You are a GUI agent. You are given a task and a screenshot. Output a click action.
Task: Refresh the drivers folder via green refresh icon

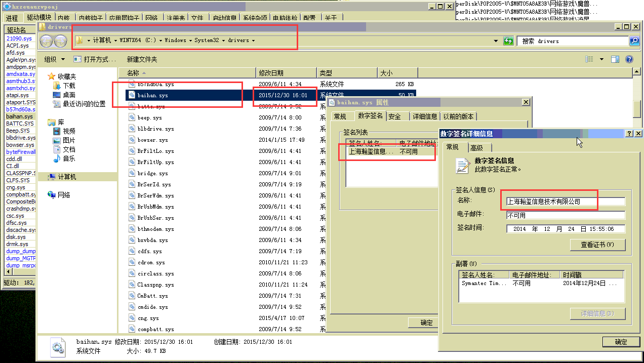pyautogui.click(x=509, y=41)
